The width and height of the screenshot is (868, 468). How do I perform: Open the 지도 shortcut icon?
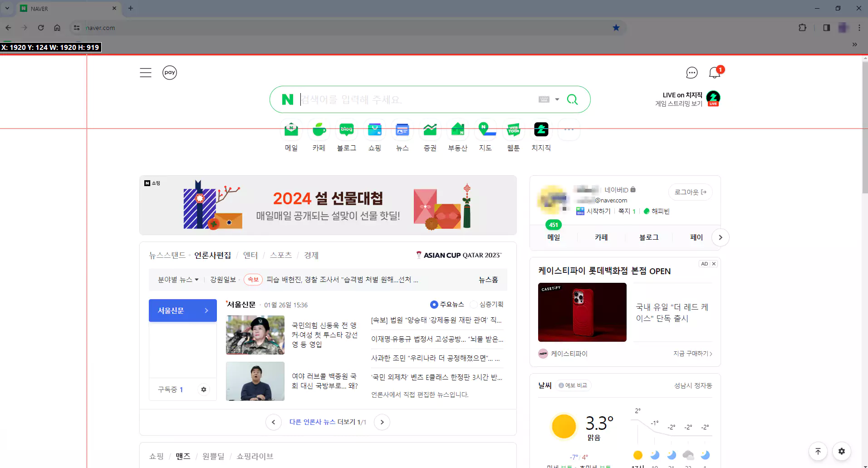485,130
